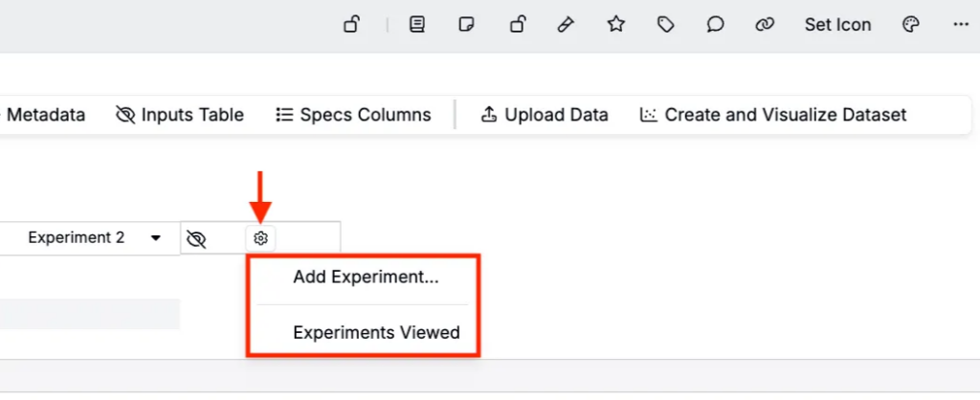Click the book/notebook icon in top toolbar
This screenshot has height=400, width=980.
coord(416,25)
